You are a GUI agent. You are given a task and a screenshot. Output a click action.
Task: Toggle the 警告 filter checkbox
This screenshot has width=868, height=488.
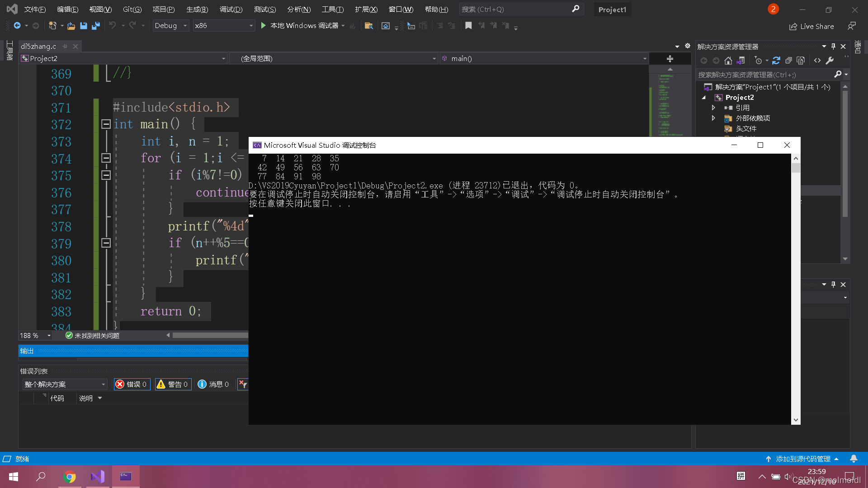tap(173, 385)
